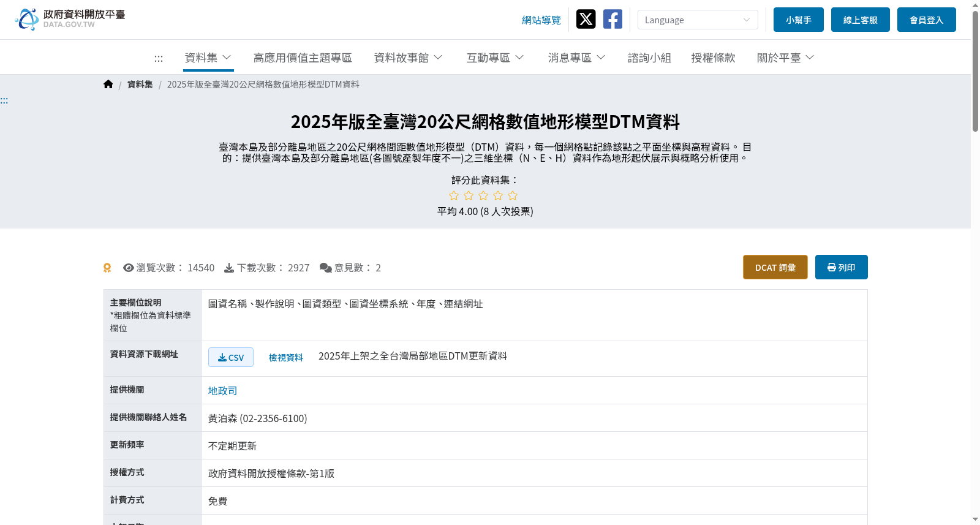980x525 pixels.
Task: Rate dataset with the fifth star
Action: (x=513, y=195)
